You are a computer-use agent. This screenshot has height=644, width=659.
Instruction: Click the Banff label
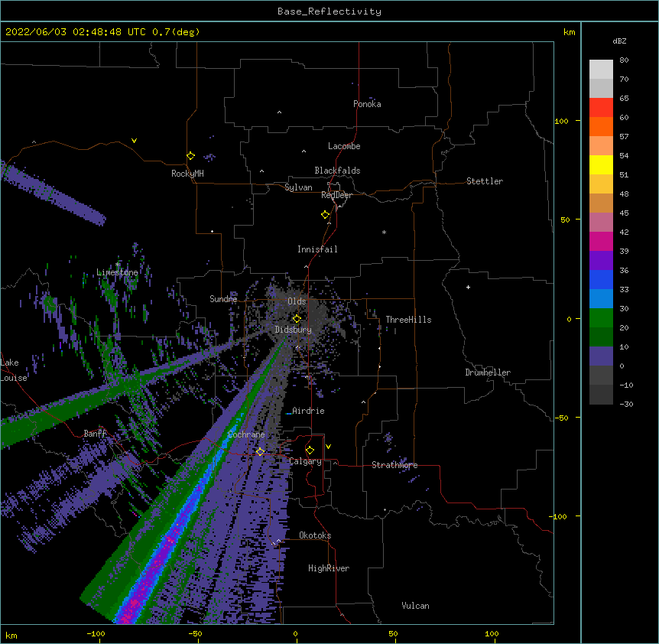coord(95,434)
